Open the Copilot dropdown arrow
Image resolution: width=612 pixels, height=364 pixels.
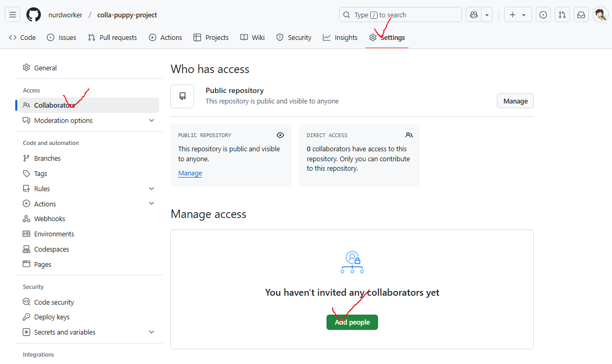pyautogui.click(x=487, y=15)
